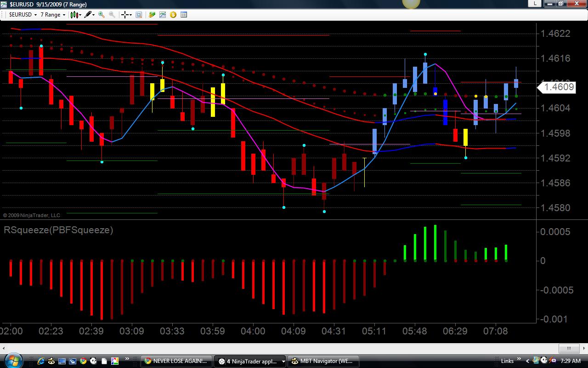Open the data box icon
This screenshot has height=368, width=588.
[x=139, y=15]
